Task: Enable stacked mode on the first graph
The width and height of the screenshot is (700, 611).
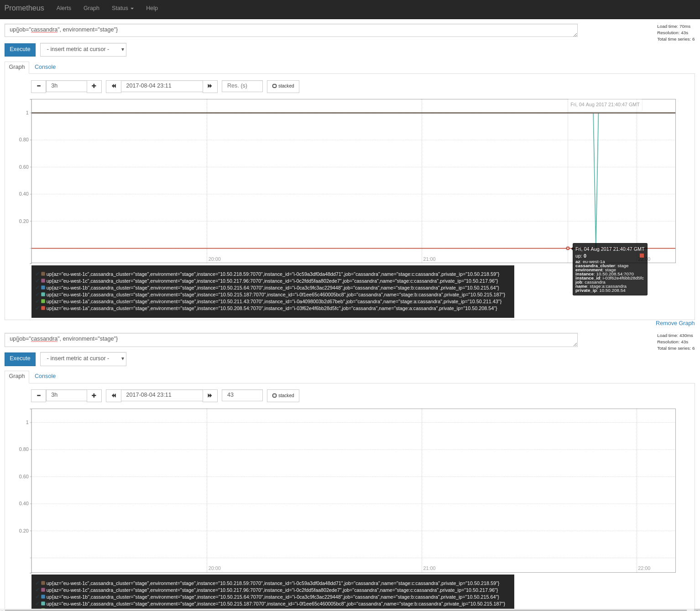Action: (x=283, y=86)
